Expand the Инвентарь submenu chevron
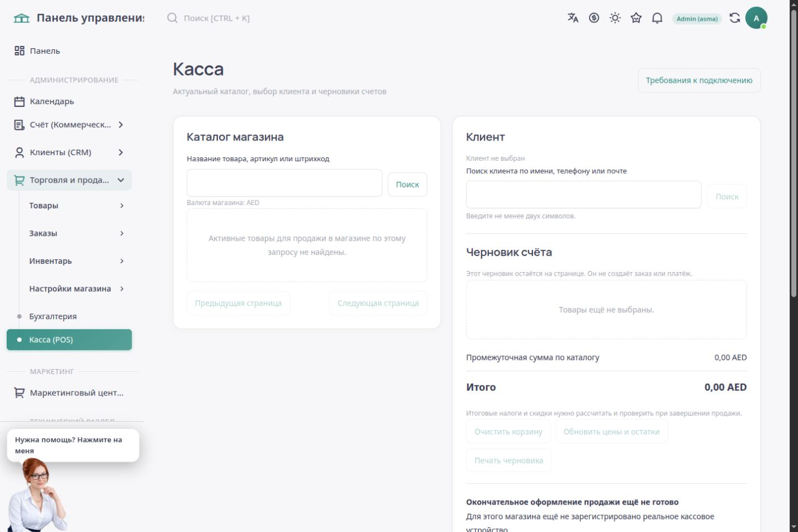This screenshot has height=532, width=798. click(122, 261)
